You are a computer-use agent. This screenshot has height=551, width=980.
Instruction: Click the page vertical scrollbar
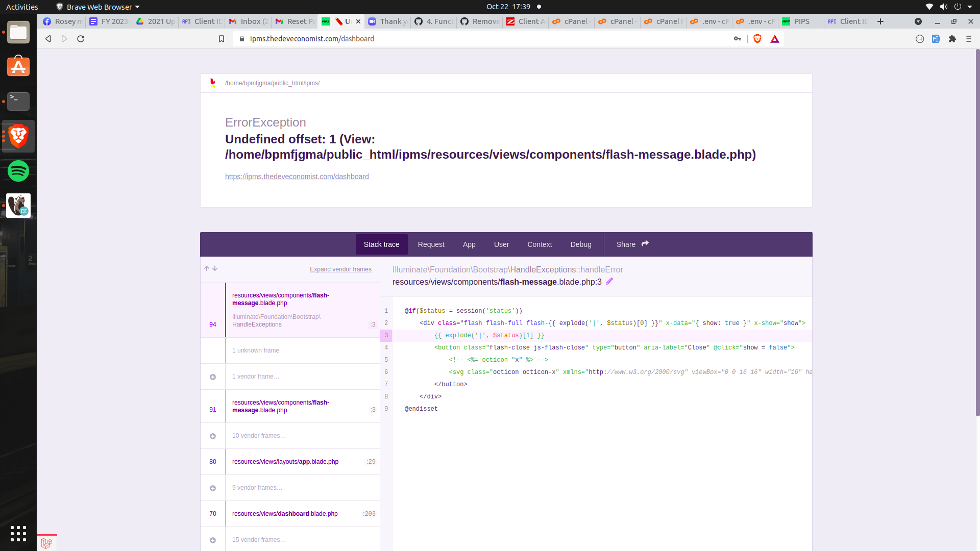click(x=977, y=232)
